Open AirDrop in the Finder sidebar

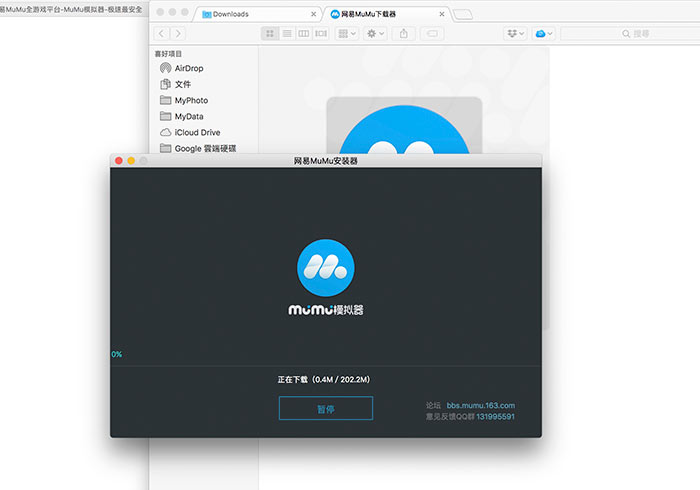point(182,68)
